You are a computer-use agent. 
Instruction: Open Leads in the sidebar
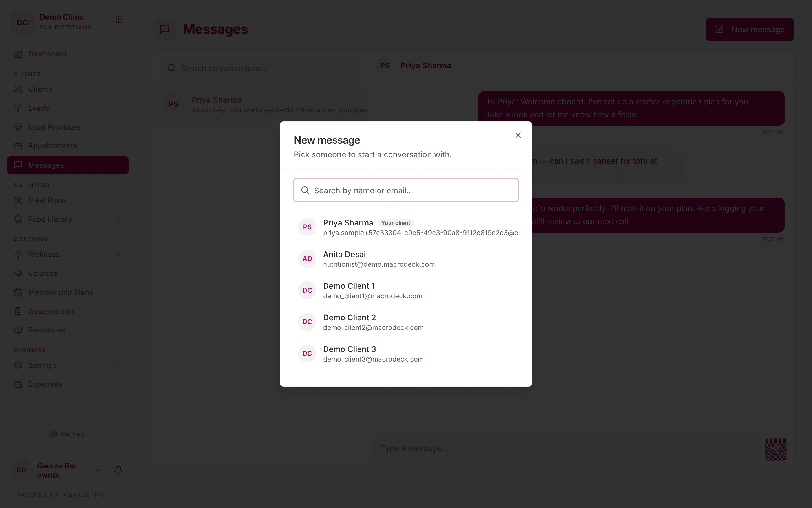(67, 108)
